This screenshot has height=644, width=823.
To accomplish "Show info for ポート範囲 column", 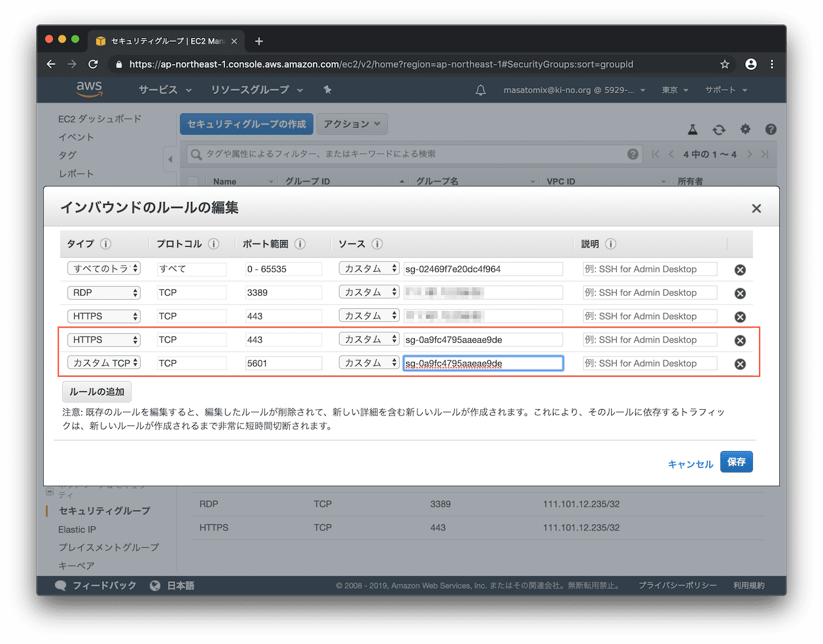I will coord(300,243).
